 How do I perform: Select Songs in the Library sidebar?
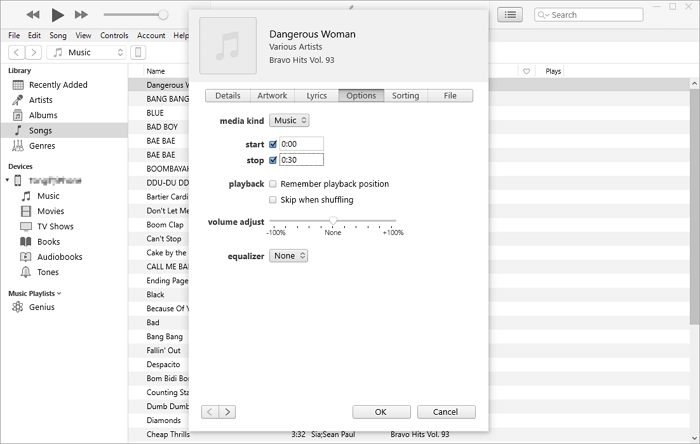point(64,130)
